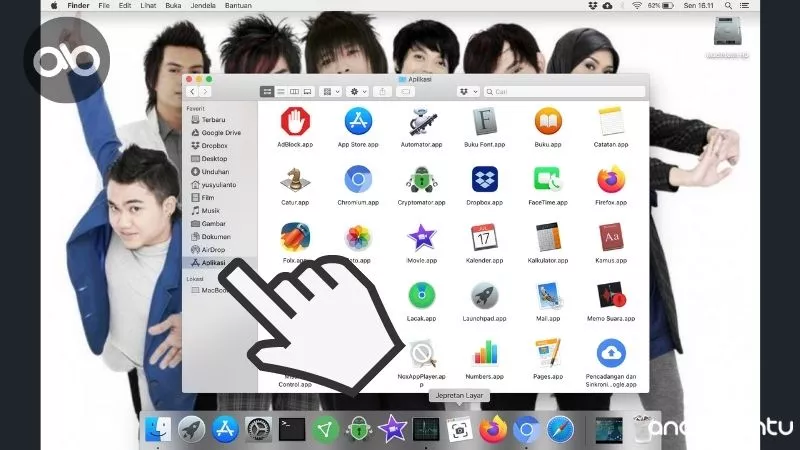
Task: Select iMovie.app in the Finder window
Action: point(421,238)
